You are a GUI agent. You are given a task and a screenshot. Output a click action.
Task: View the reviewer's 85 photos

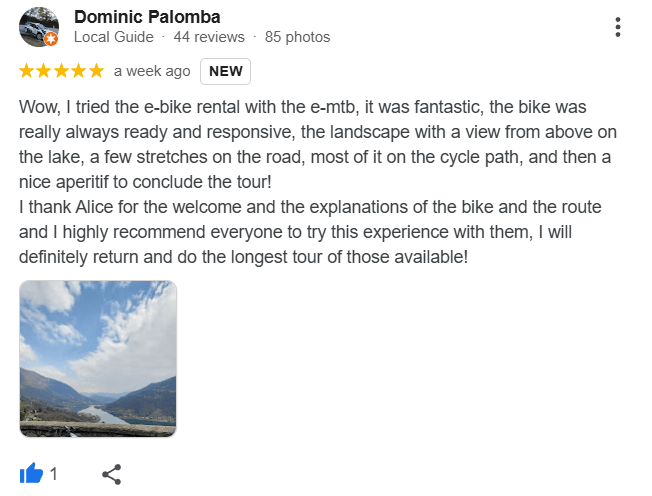tap(297, 37)
